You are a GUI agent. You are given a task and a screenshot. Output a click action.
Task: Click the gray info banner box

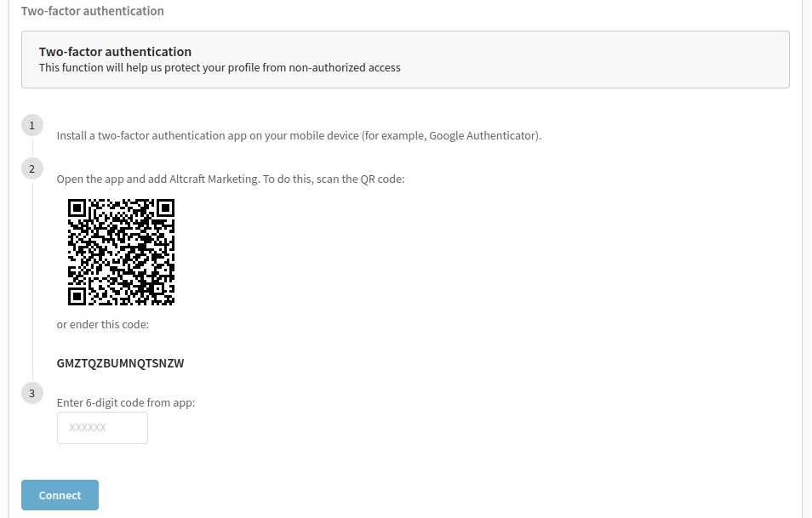405,60
